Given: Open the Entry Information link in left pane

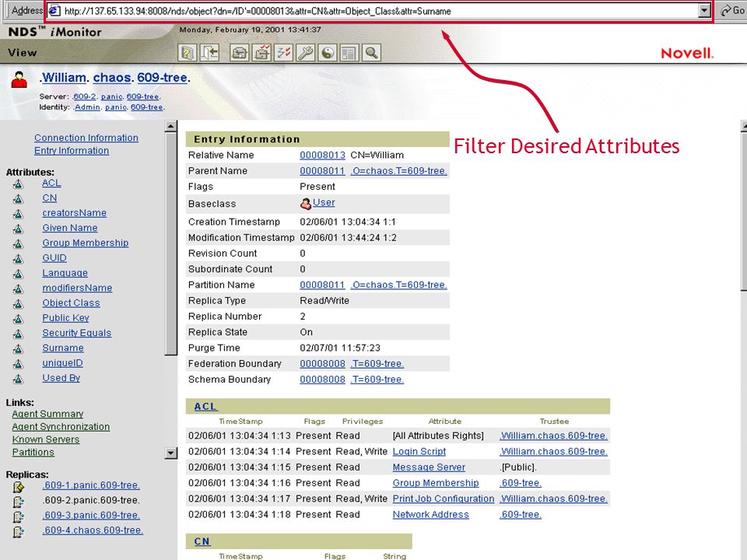Looking at the screenshot, I should (x=72, y=150).
